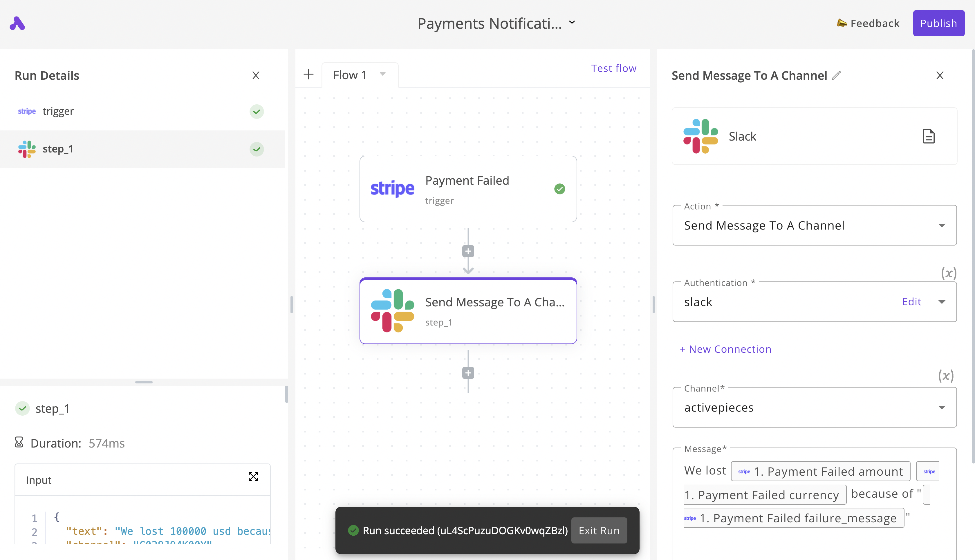Click the Test flow link
The image size is (975, 560).
point(614,68)
